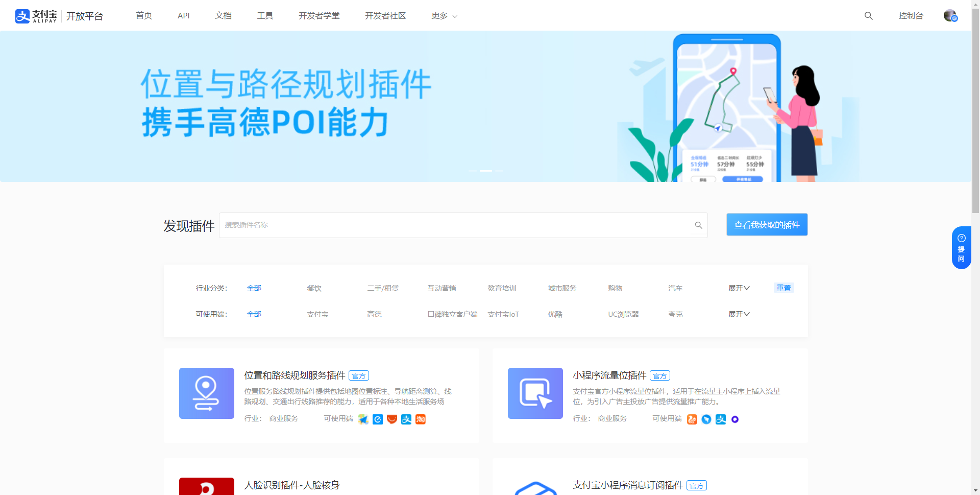Screen dimensions: 980x495
Task: Click the 官方 badge next to 支付宝小程序消息订阅插件
Action: pos(697,486)
